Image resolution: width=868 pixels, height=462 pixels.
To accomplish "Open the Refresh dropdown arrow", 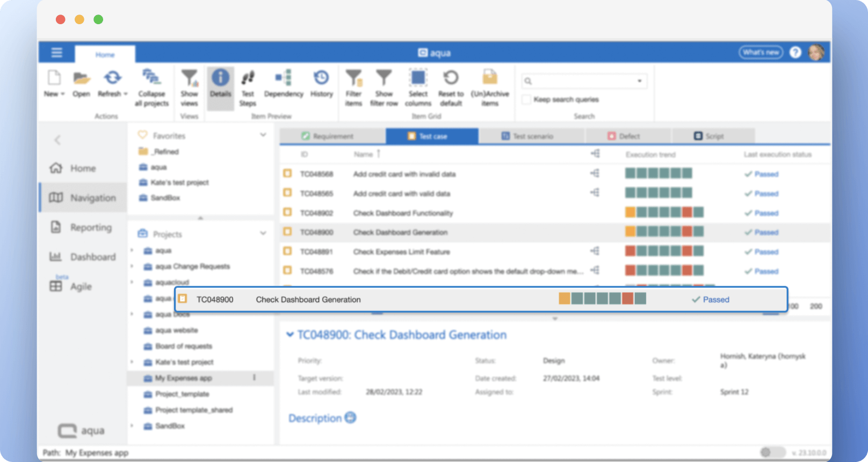I will (126, 94).
